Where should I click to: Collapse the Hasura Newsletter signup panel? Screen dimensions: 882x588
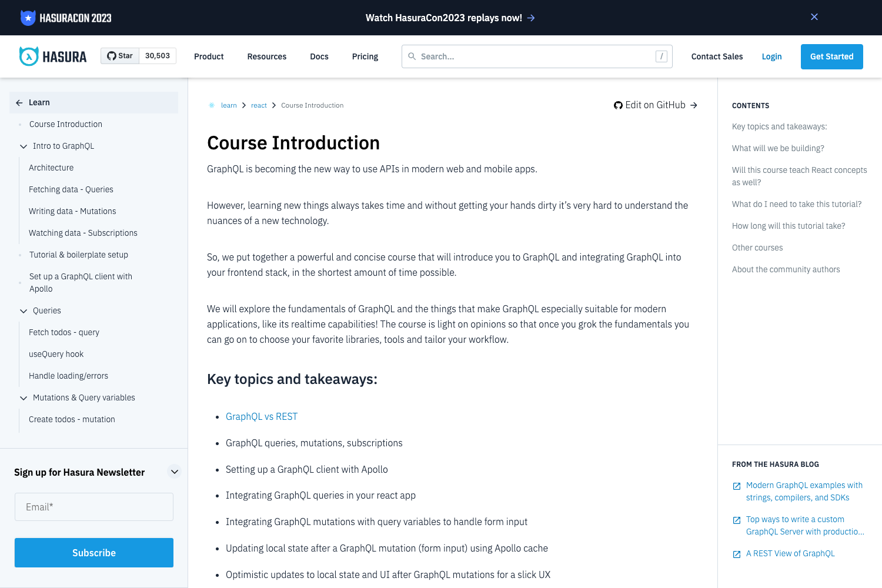(174, 471)
